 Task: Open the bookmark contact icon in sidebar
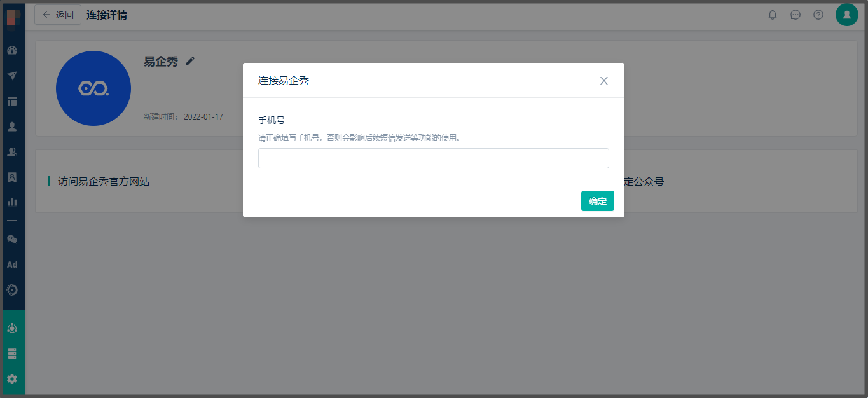point(12,177)
